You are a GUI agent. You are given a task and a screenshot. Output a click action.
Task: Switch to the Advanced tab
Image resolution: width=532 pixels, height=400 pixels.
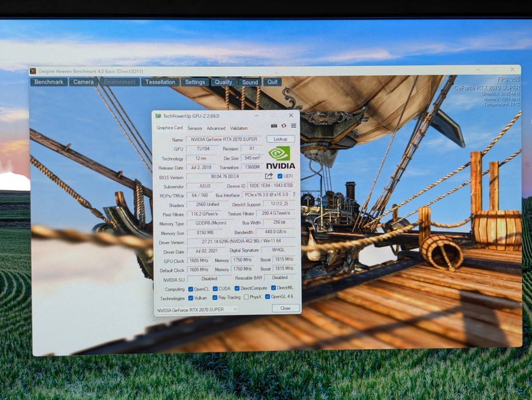click(x=216, y=128)
